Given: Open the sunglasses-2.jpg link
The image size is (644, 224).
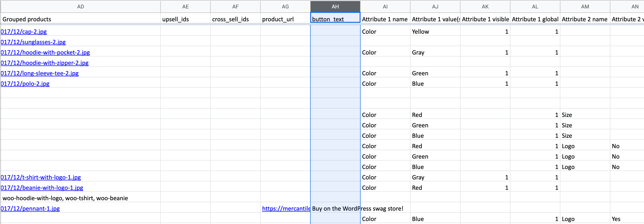Looking at the screenshot, I should (33, 42).
